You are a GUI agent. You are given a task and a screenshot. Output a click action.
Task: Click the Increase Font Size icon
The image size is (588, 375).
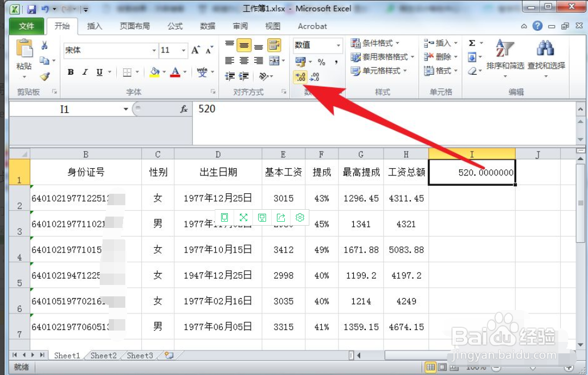(x=195, y=50)
